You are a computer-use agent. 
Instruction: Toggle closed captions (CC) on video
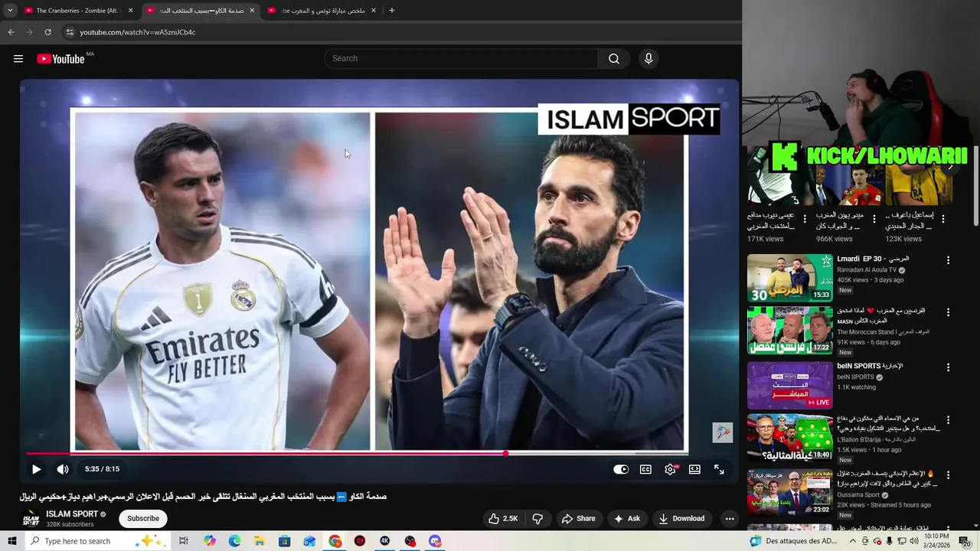click(645, 469)
